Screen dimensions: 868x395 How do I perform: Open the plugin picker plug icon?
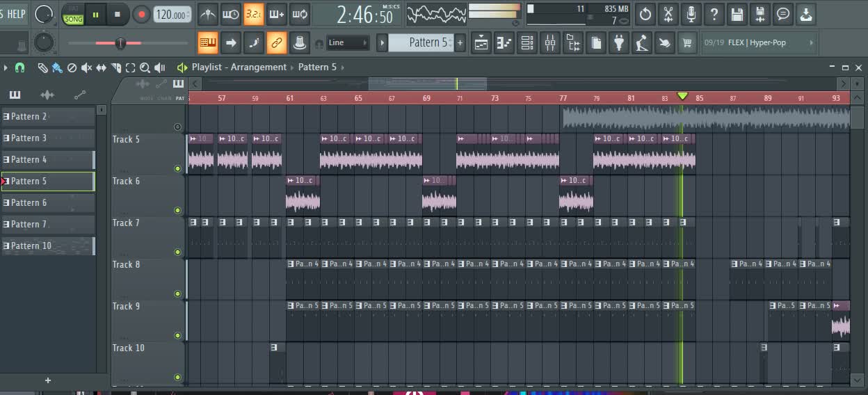click(618, 43)
